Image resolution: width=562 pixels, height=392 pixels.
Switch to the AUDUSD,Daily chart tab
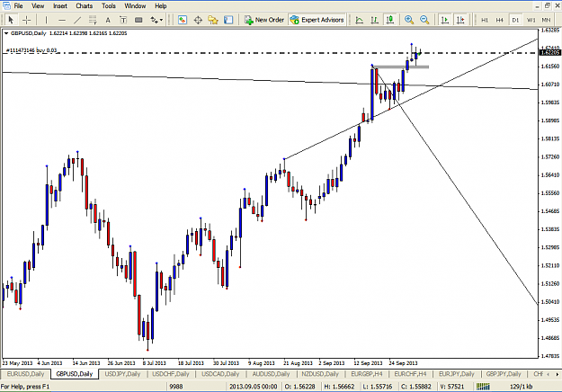[271, 374]
